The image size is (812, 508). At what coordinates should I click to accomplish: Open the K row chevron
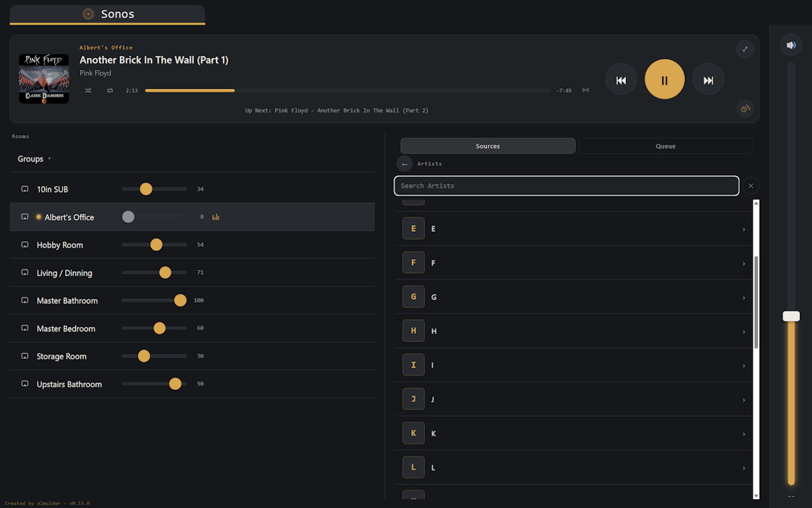[x=744, y=434]
